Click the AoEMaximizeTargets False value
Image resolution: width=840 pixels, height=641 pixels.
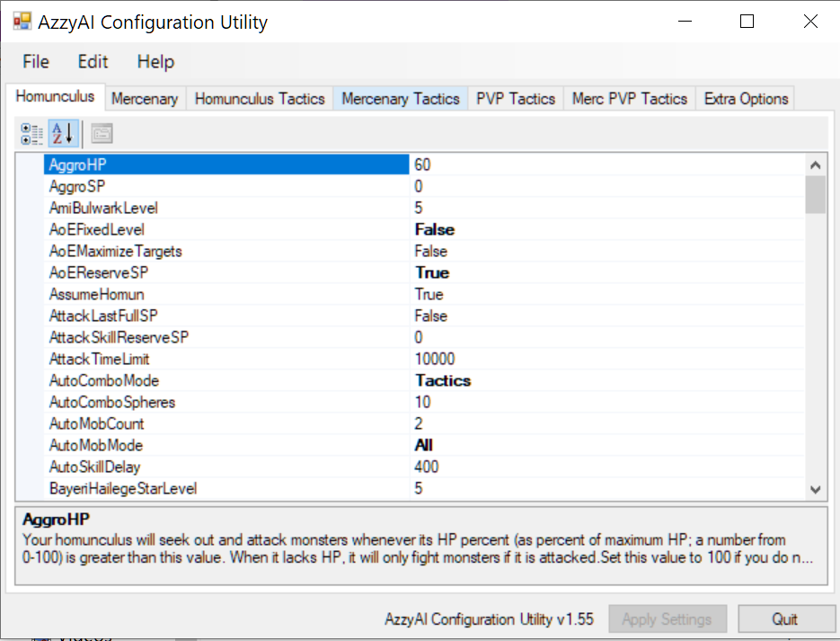pyautogui.click(x=607, y=251)
